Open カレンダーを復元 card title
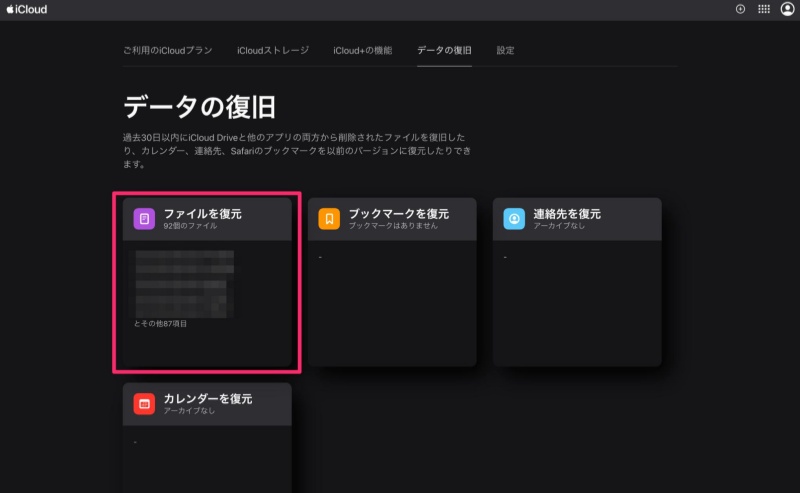The height and width of the screenshot is (493, 800). click(x=208, y=399)
